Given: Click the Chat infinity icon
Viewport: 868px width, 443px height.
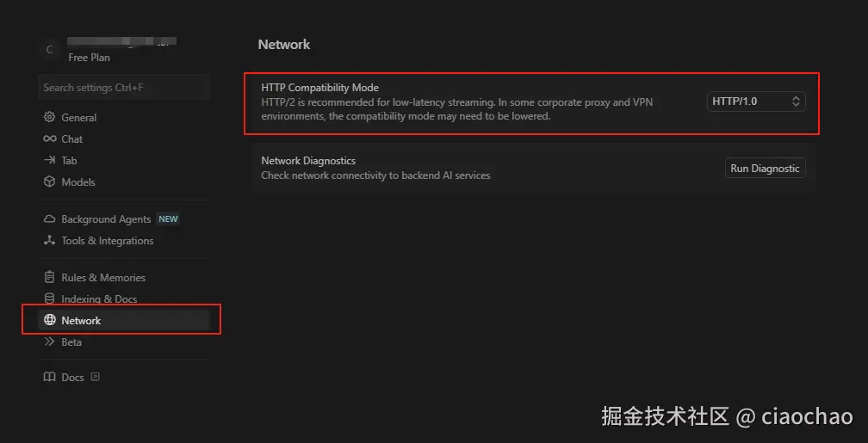Looking at the screenshot, I should pyautogui.click(x=49, y=138).
